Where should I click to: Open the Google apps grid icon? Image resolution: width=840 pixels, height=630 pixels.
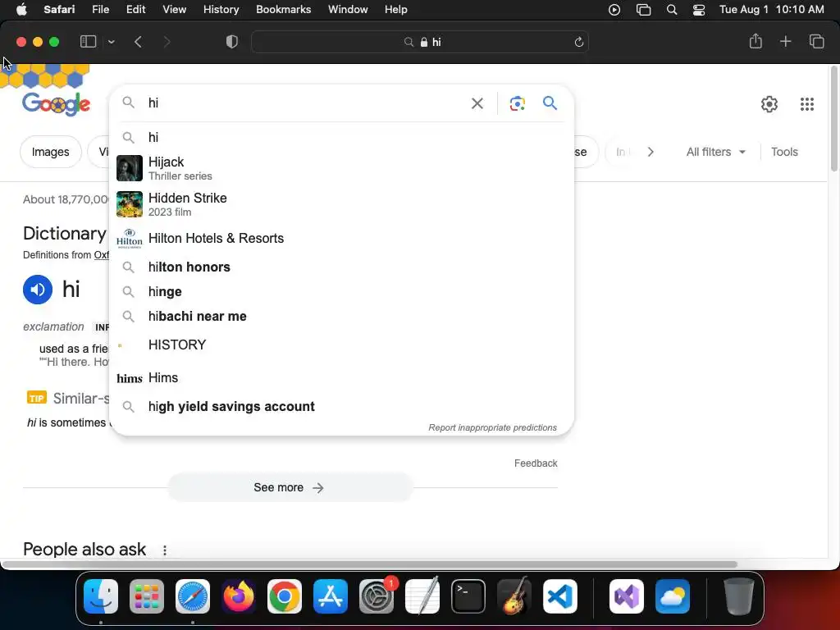(807, 104)
